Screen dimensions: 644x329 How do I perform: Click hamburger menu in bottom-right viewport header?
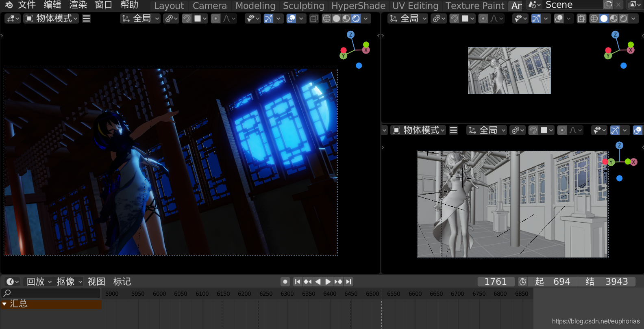[454, 130]
